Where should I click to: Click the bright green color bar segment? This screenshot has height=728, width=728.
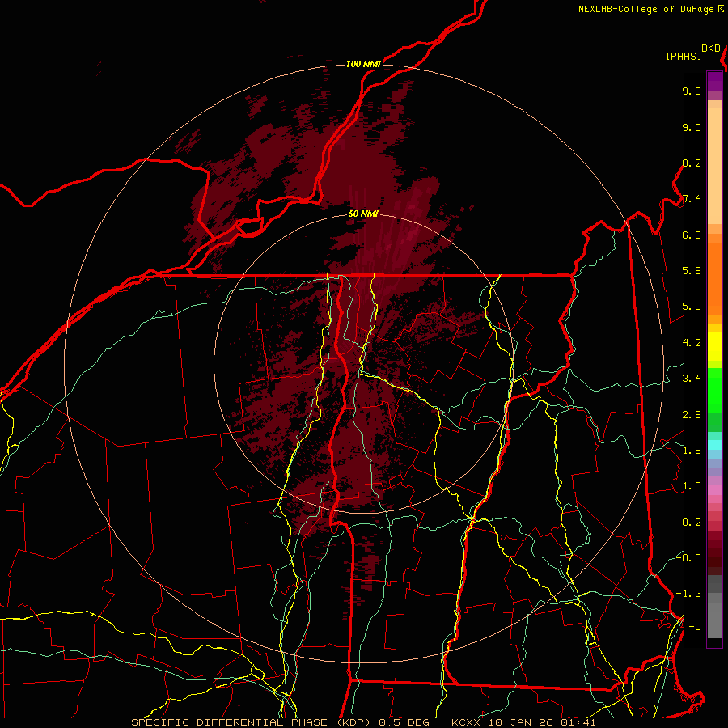click(x=714, y=390)
